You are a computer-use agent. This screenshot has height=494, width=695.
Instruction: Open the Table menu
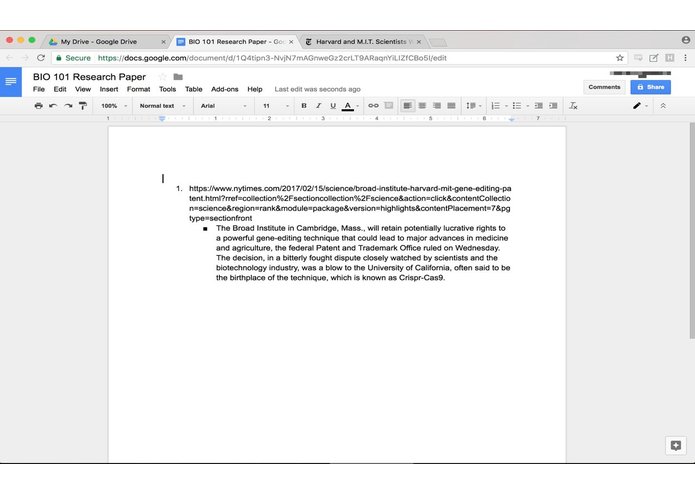194,89
